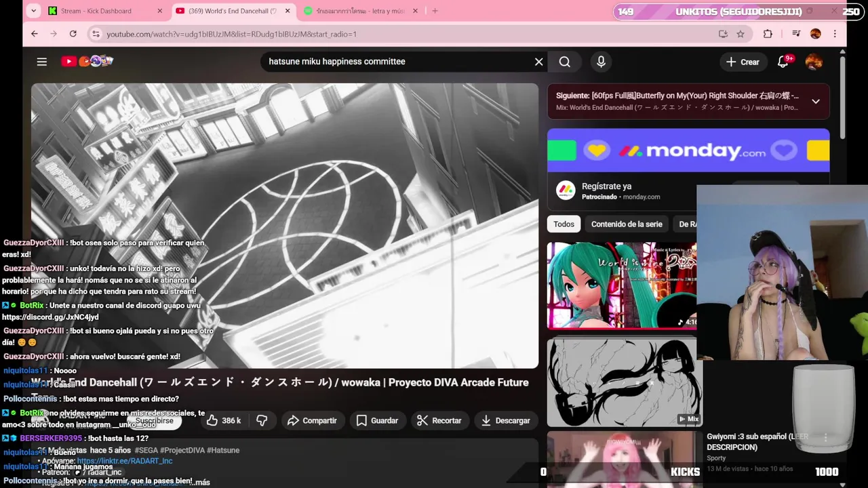Click the #SEGA hashtag
The width and height of the screenshot is (868, 488).
[x=146, y=450]
